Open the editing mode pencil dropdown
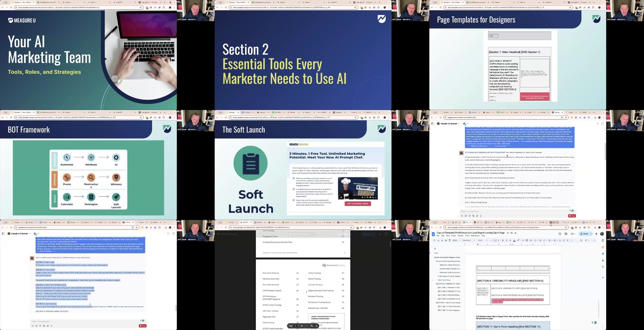 pyautogui.click(x=587, y=240)
